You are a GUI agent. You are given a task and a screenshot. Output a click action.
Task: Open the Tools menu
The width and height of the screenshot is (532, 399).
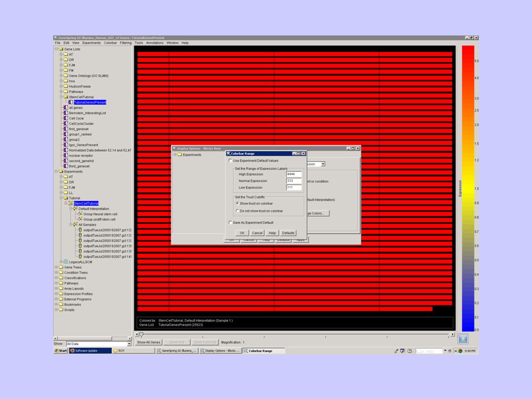[139, 43]
